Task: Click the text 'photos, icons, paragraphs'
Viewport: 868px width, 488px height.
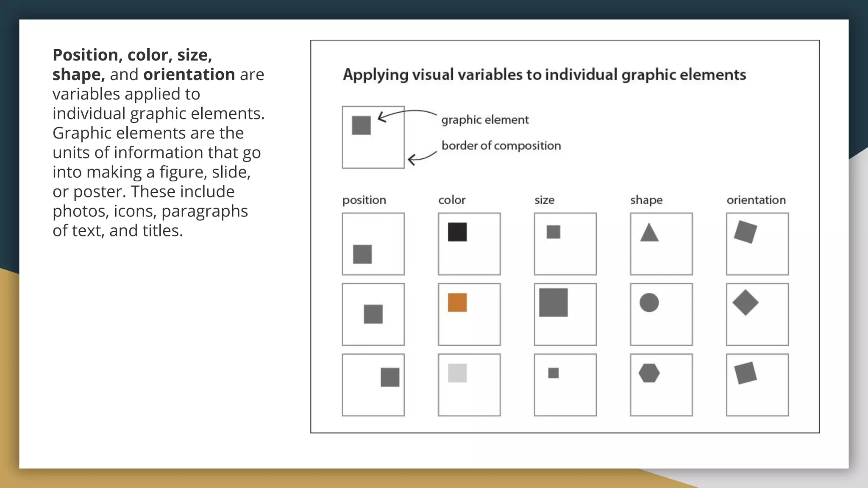Action: 150,211
